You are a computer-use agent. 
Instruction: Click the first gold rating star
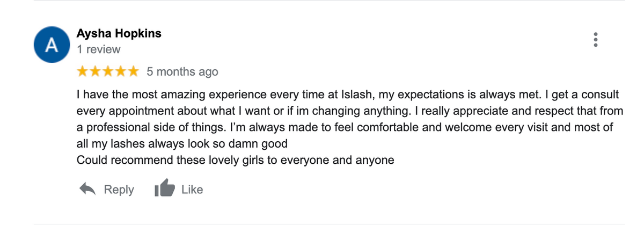83,71
